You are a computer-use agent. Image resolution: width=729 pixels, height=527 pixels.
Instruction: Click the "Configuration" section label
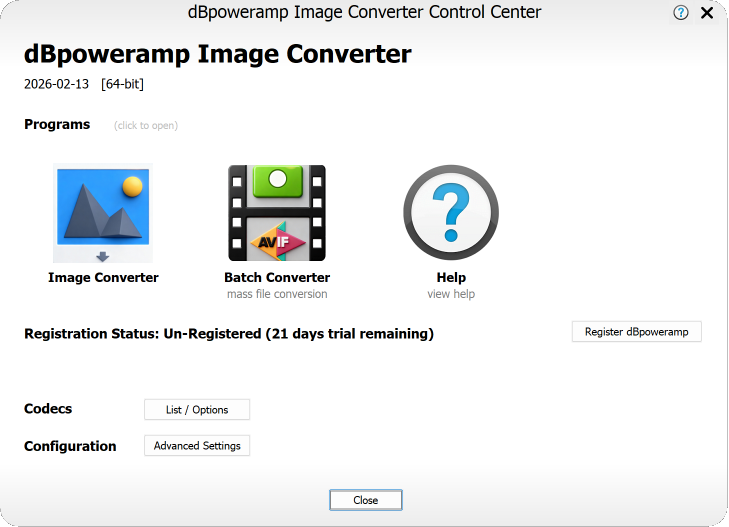(70, 446)
